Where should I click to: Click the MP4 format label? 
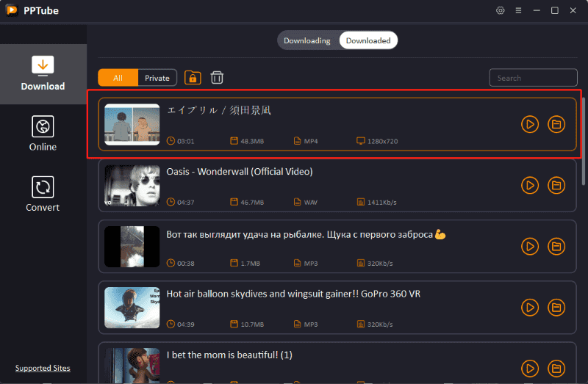(x=311, y=141)
